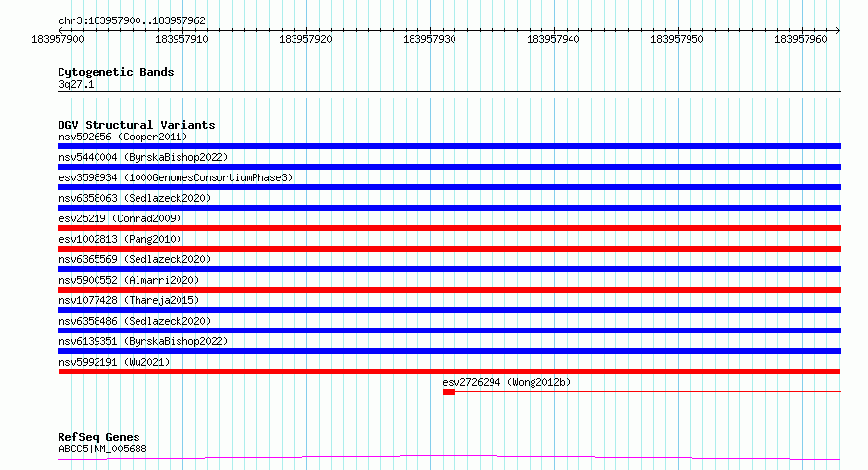Image resolution: width=868 pixels, height=470 pixels.
Task: Select the blue bar under nsv6358063
Action: [449, 208]
